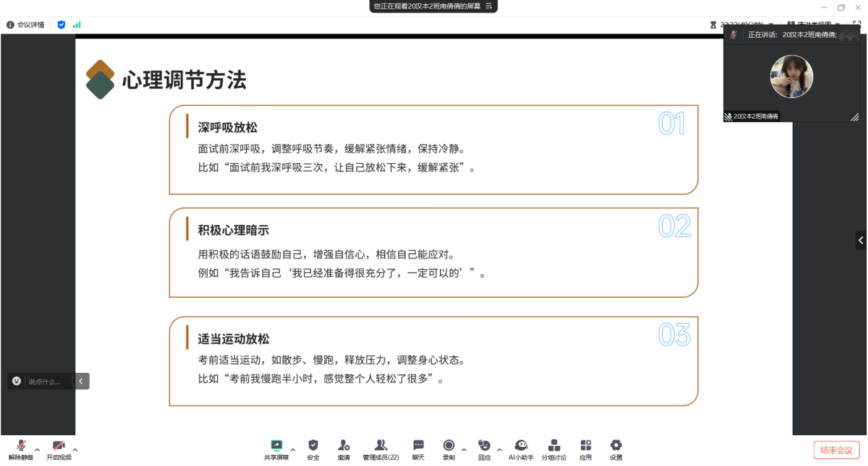Open the 安全 security shield icon

click(313, 449)
